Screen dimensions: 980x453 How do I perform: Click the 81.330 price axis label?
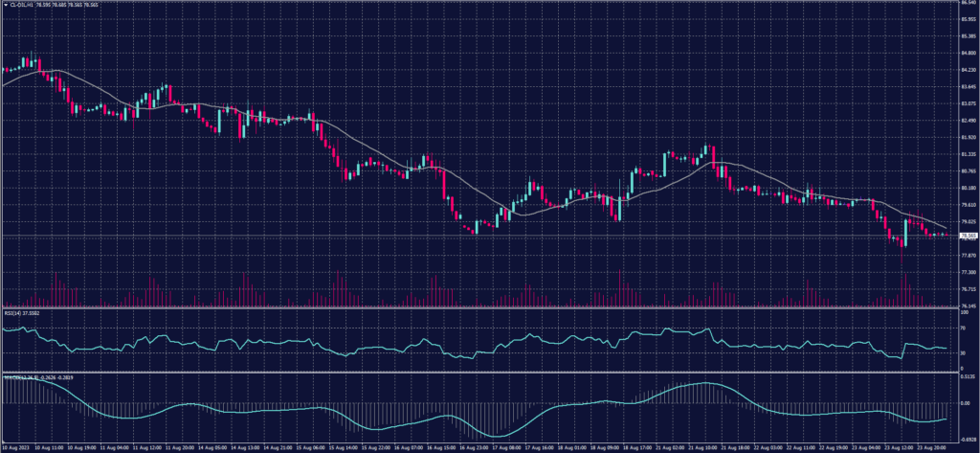click(969, 153)
